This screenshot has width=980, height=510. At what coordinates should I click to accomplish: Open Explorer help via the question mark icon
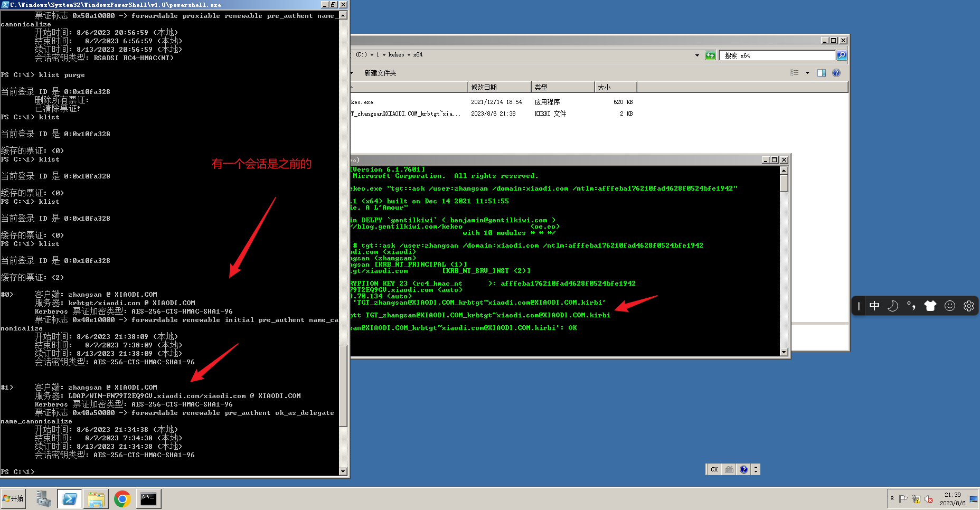click(x=836, y=73)
